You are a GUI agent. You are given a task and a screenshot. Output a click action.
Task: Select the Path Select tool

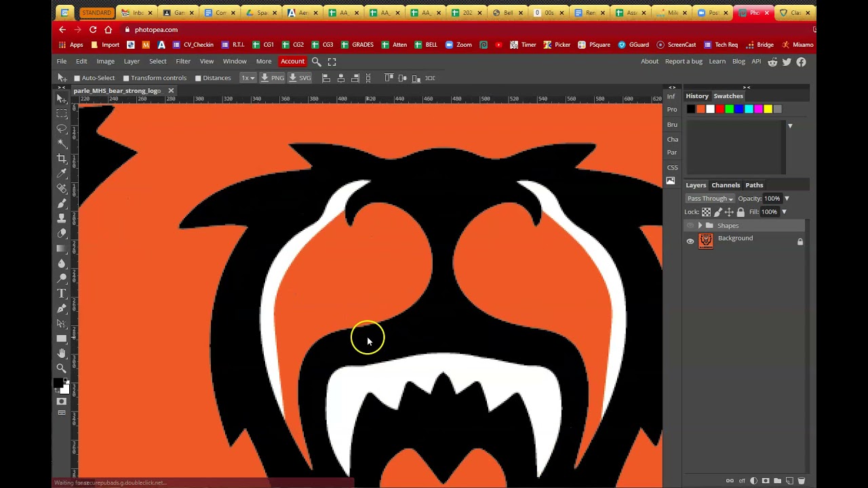[x=62, y=323]
